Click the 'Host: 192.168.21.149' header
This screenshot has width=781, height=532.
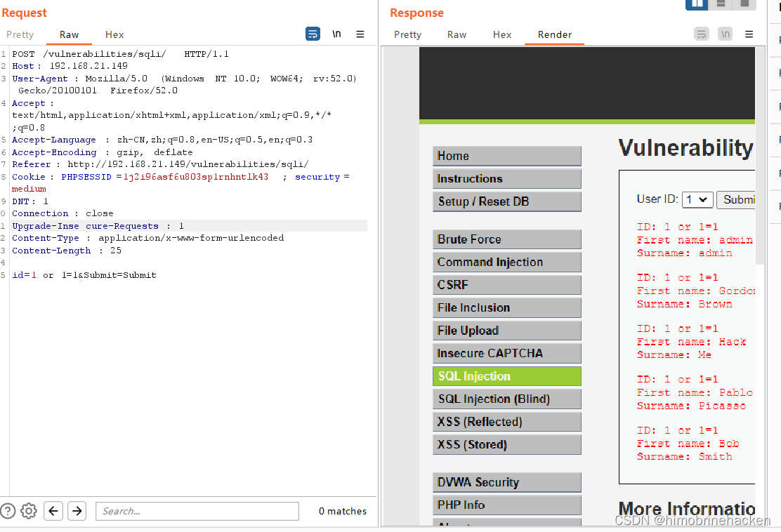click(70, 66)
